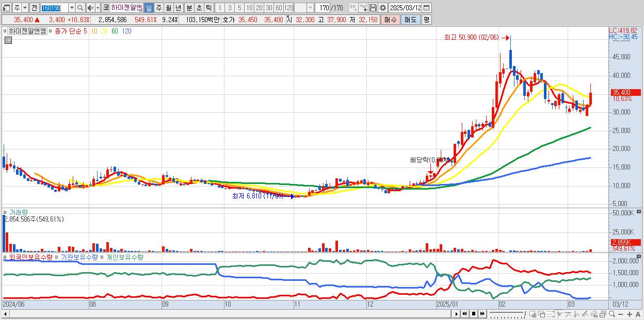
Task: Select the 분 minute chart period
Action: pyautogui.click(x=189, y=8)
